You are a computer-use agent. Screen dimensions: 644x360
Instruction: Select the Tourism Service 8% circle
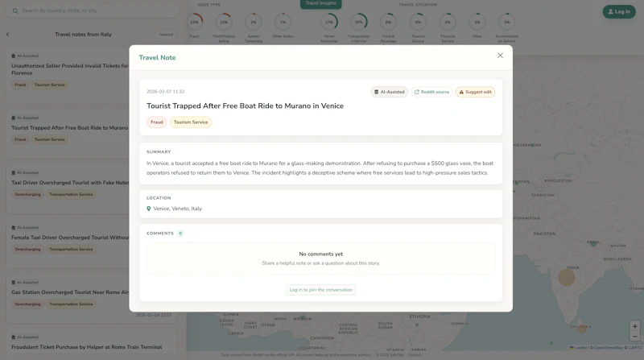point(418,23)
